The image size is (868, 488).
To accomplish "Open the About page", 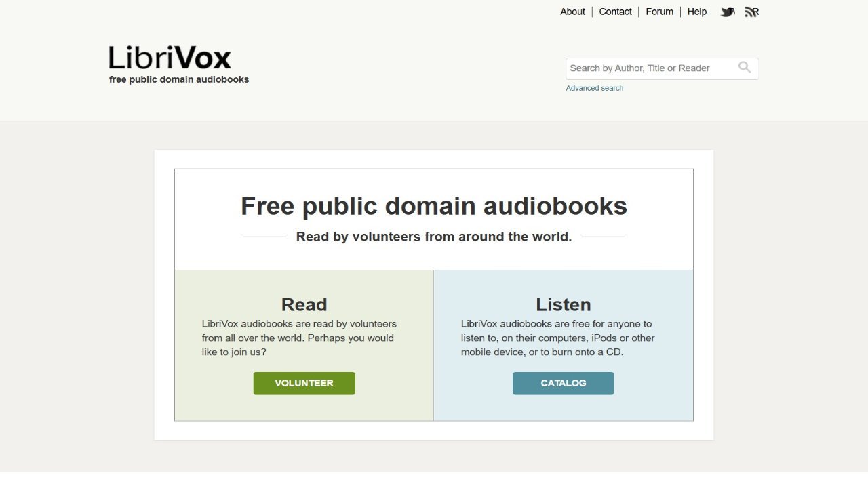I will pyautogui.click(x=572, y=12).
